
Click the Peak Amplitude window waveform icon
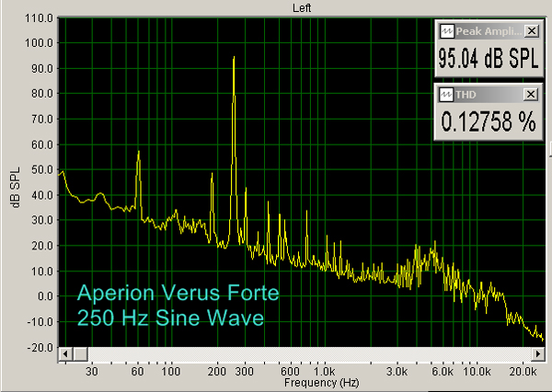(x=447, y=31)
